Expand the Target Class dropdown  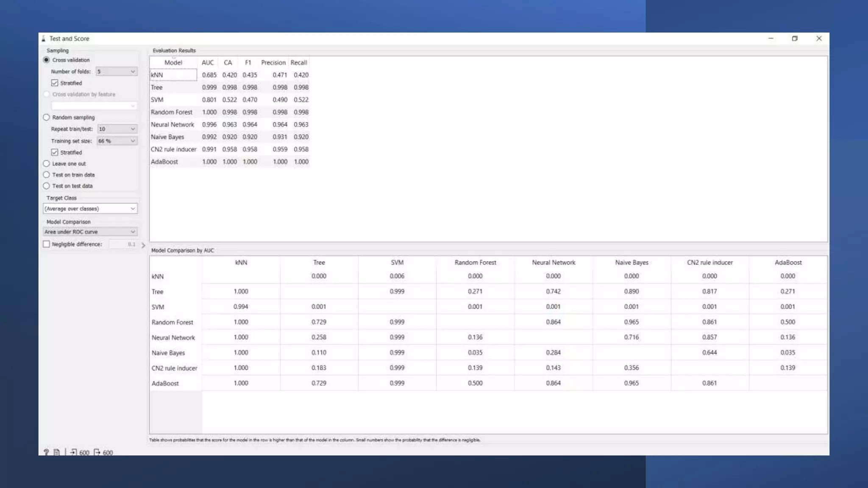[x=90, y=208]
